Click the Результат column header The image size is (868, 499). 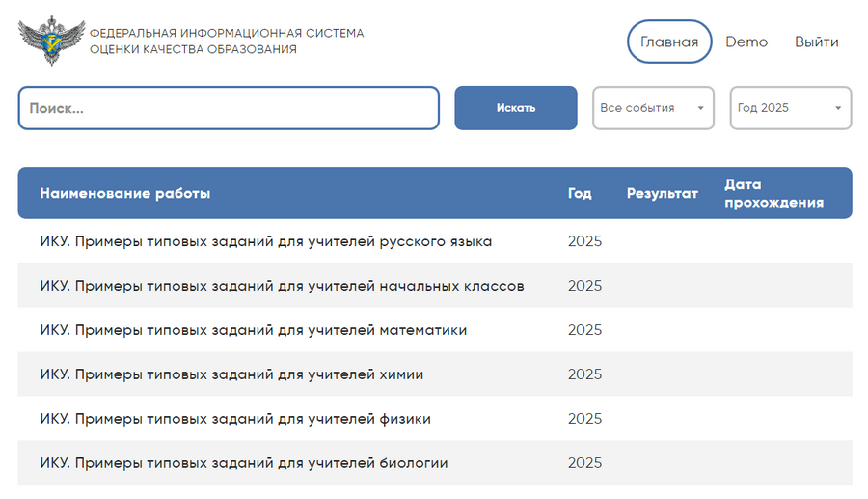pos(662,193)
